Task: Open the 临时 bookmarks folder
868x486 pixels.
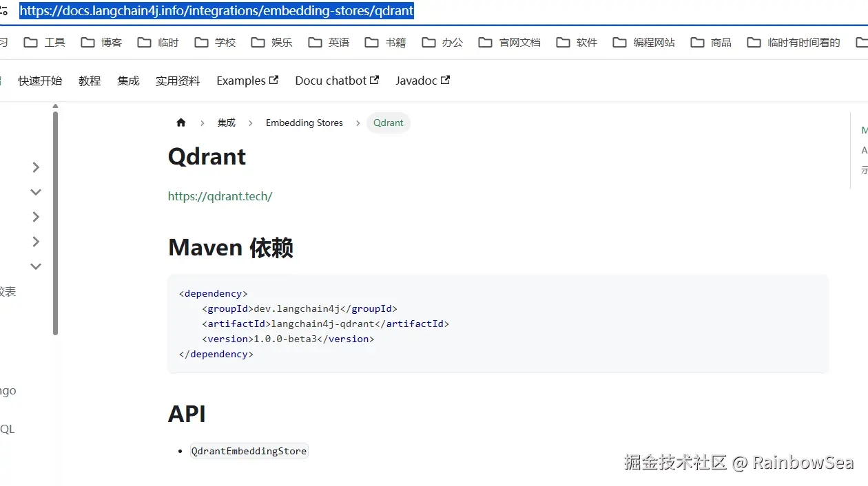Action: [158, 43]
